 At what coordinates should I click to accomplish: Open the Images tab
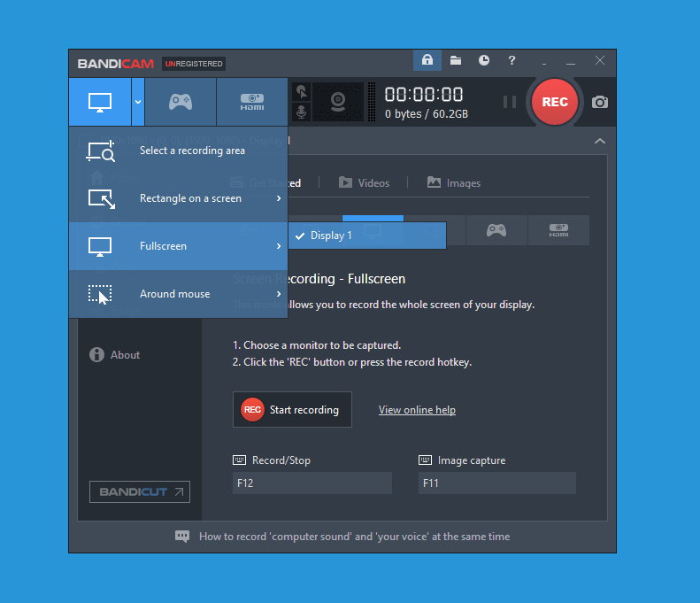[x=454, y=183]
